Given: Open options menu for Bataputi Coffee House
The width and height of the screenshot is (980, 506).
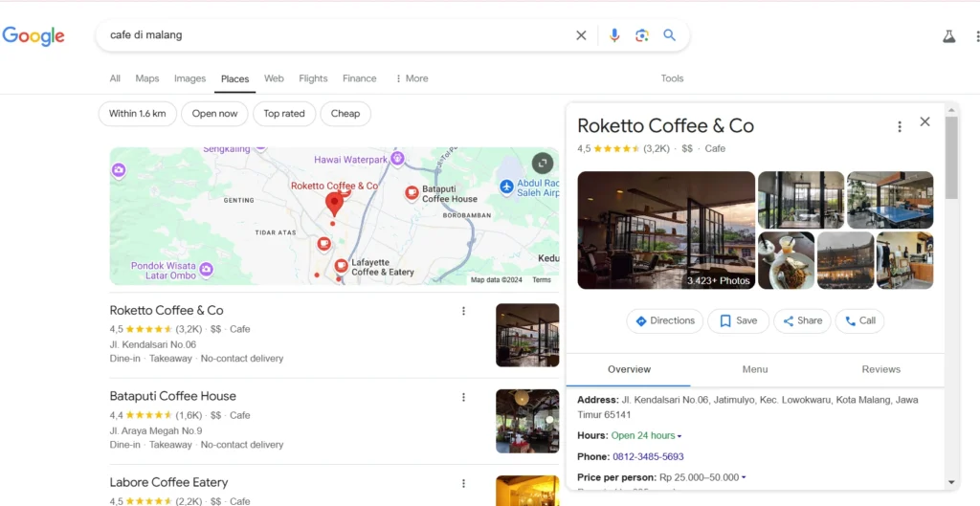Looking at the screenshot, I should pos(464,397).
